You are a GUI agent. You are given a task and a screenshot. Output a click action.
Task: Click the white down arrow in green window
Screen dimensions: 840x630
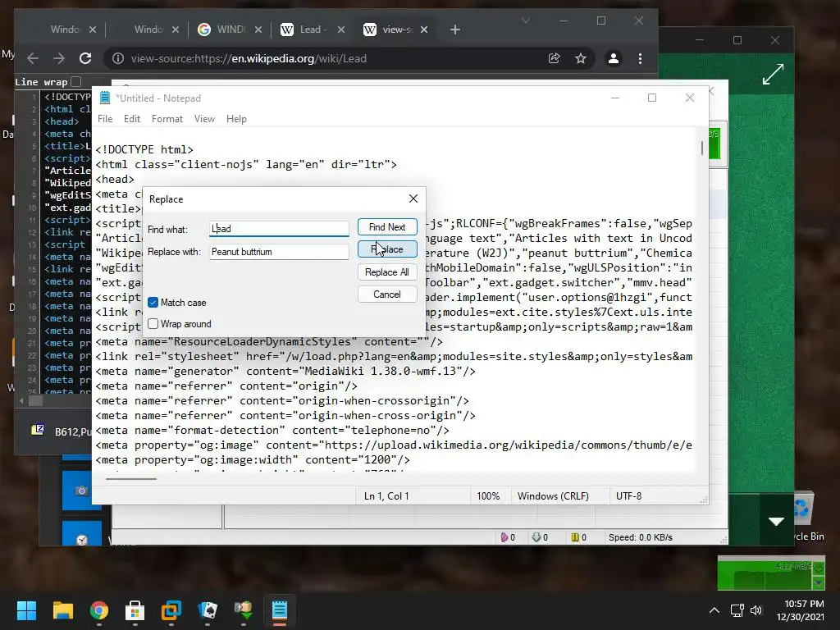tap(776, 521)
